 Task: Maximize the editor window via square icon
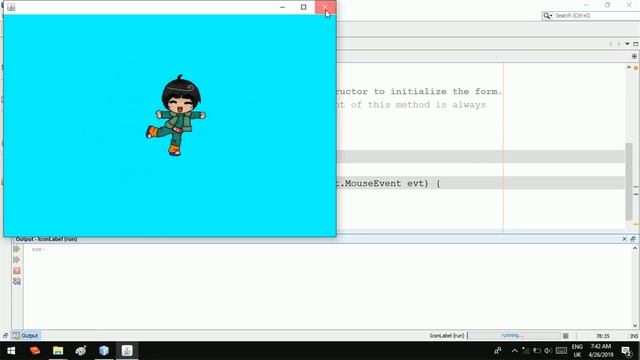[x=636, y=44]
